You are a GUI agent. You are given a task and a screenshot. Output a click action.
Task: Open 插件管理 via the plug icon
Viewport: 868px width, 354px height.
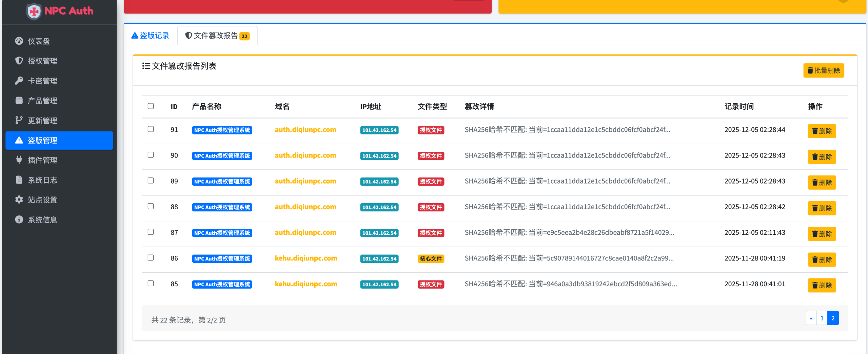coord(19,160)
